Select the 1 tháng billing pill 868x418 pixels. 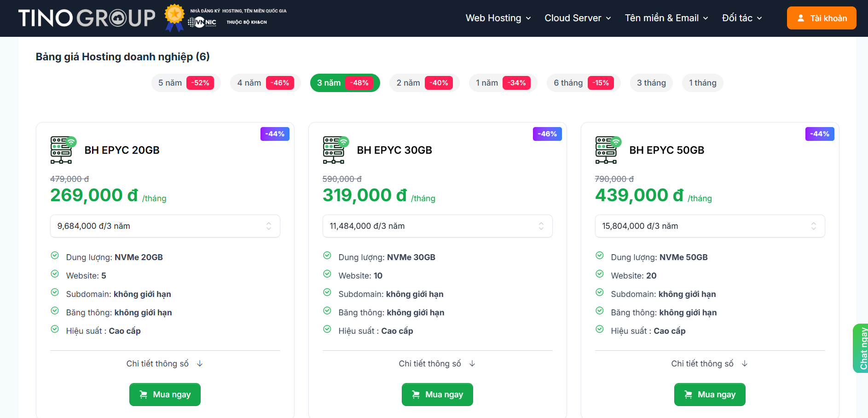click(702, 83)
